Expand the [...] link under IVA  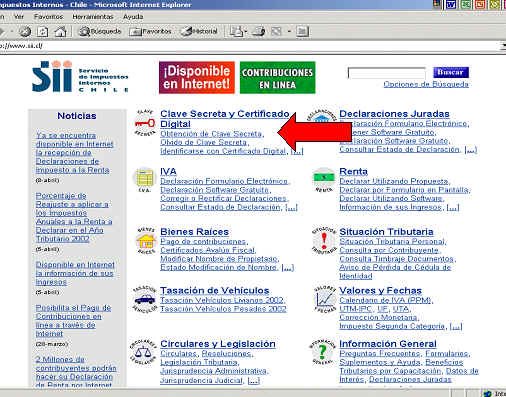(291, 207)
